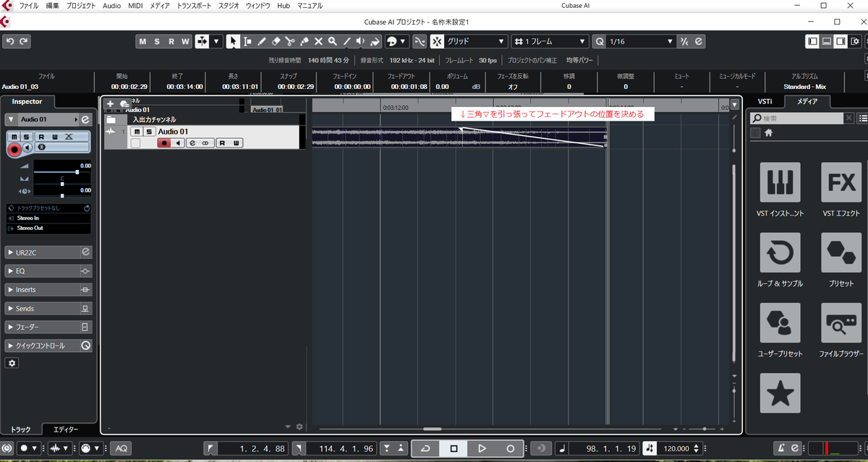Click the Undo arrow in toolbar
This screenshot has width=868, height=462.
tap(10, 41)
